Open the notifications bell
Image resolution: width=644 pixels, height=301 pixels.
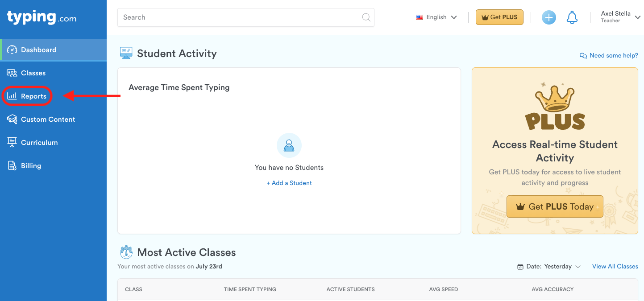pyautogui.click(x=572, y=17)
